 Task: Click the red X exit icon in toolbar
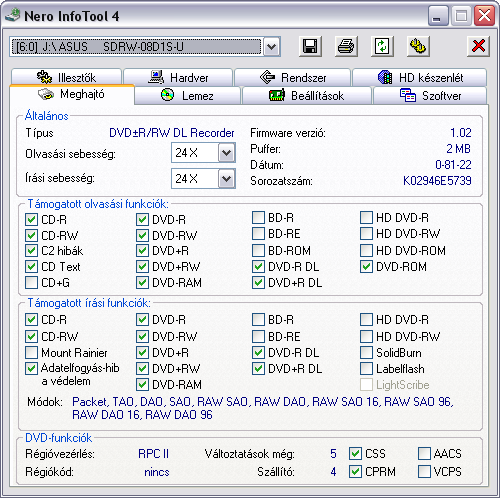coord(478,46)
